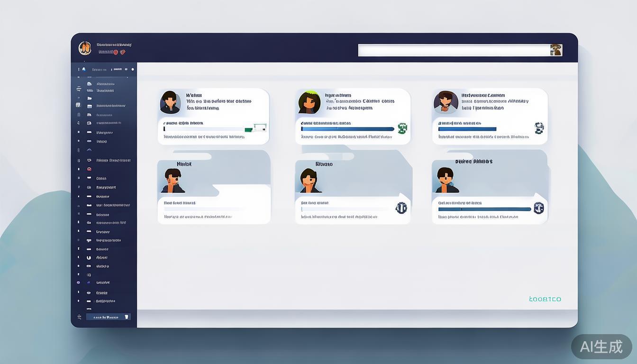The height and width of the screenshot is (364, 637).
Task: Click the search field in the top header
Action: [454, 50]
